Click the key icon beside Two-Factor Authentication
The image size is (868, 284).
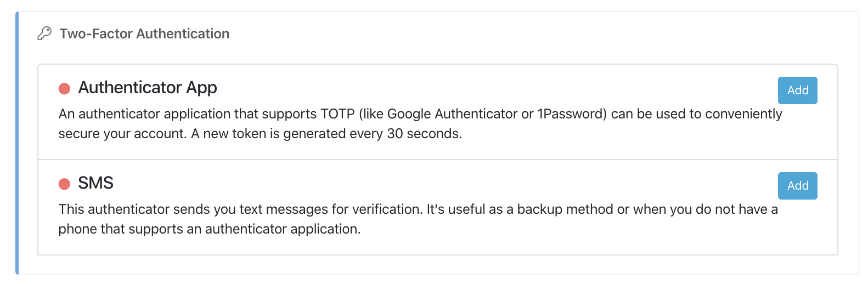click(44, 33)
